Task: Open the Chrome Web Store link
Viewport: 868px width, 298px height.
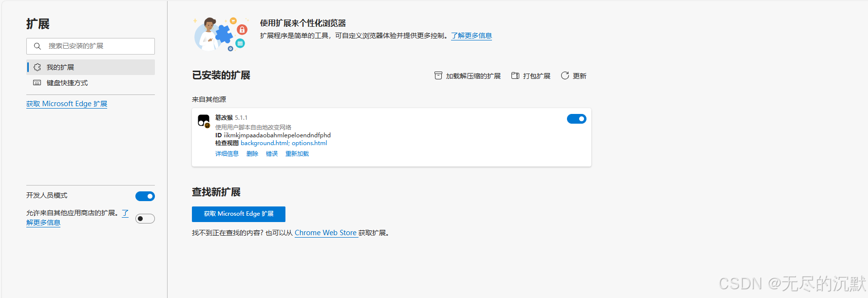Action: [325, 233]
